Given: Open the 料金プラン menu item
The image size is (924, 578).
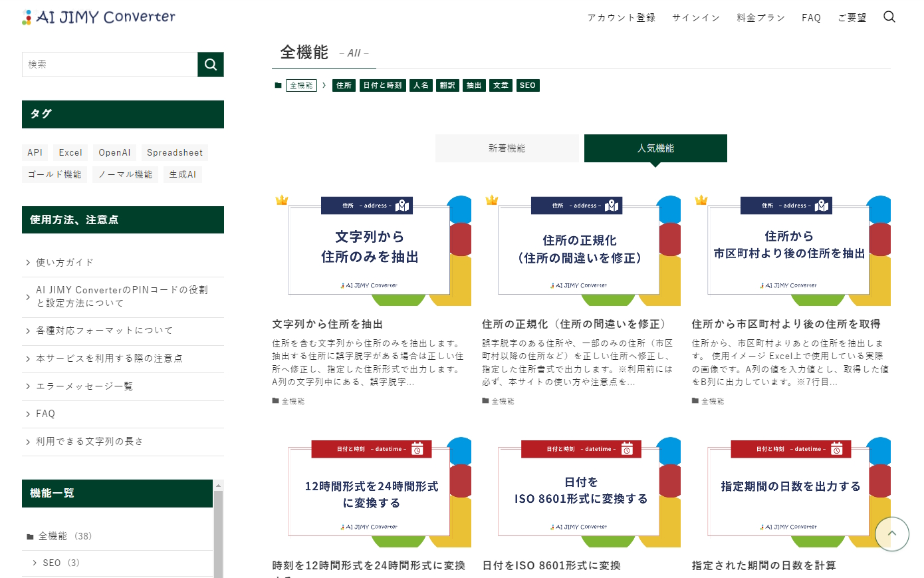Looking at the screenshot, I should point(760,17).
